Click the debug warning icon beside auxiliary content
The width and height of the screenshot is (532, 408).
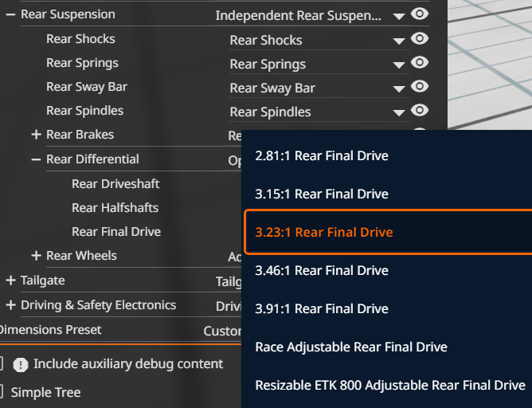[21, 365]
